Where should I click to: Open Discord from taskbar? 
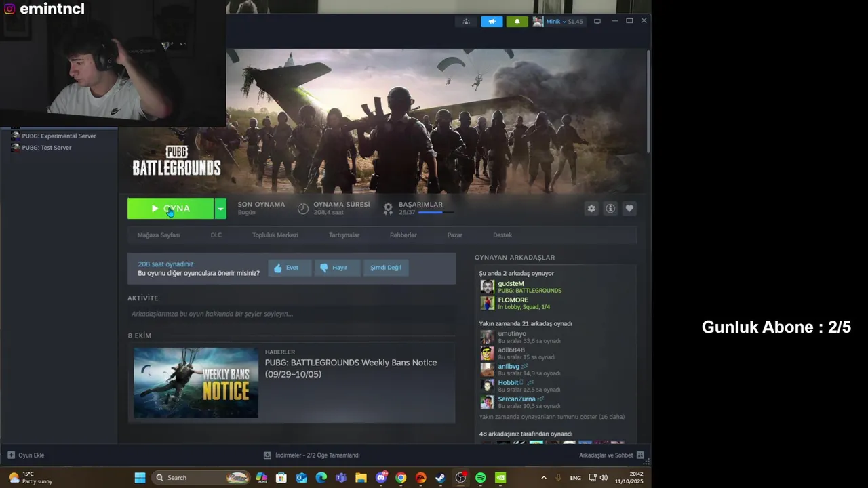tap(381, 478)
